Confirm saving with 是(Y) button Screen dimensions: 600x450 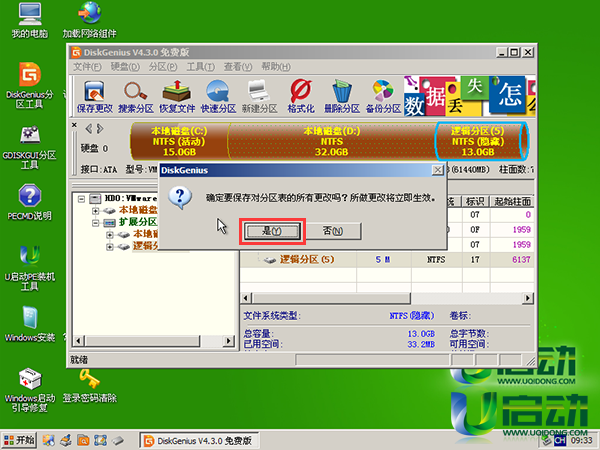[272, 231]
